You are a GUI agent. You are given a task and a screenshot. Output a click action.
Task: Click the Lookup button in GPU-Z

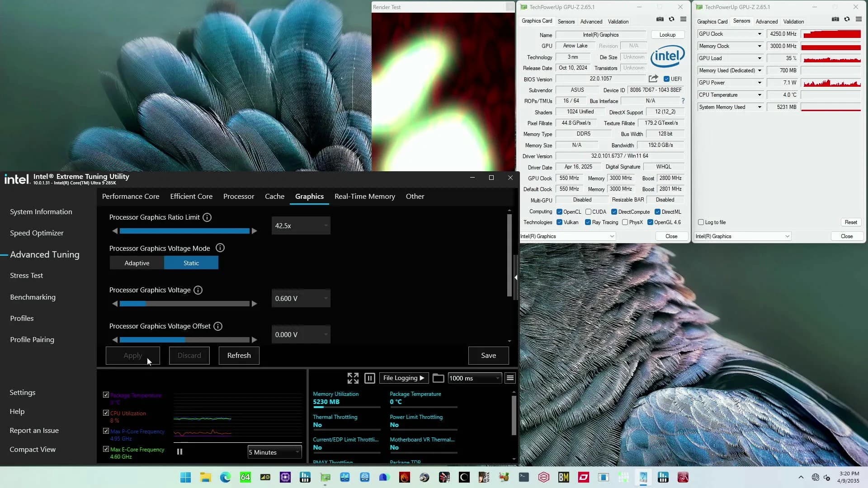(x=667, y=35)
